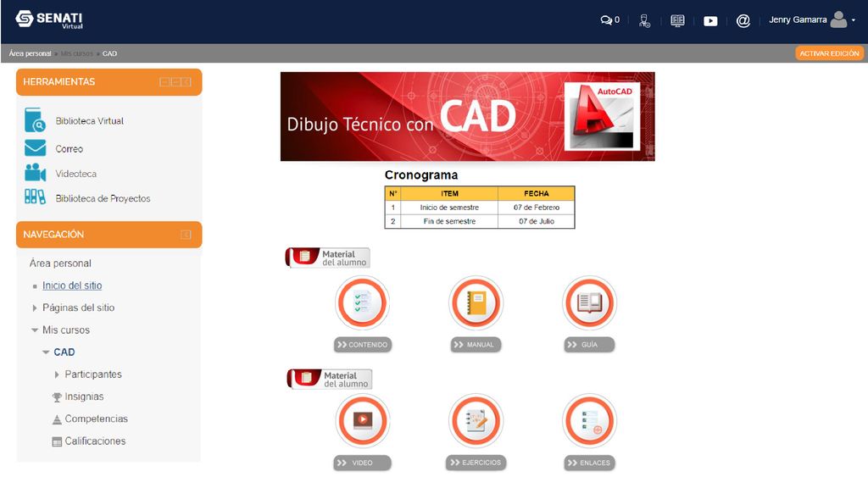The image size is (868, 488).
Task: Click the Dibujo Técnico con CAD banner
Action: [467, 116]
